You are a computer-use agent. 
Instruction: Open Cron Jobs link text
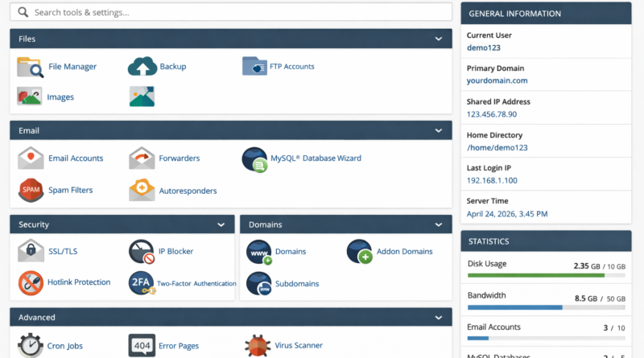coord(65,346)
